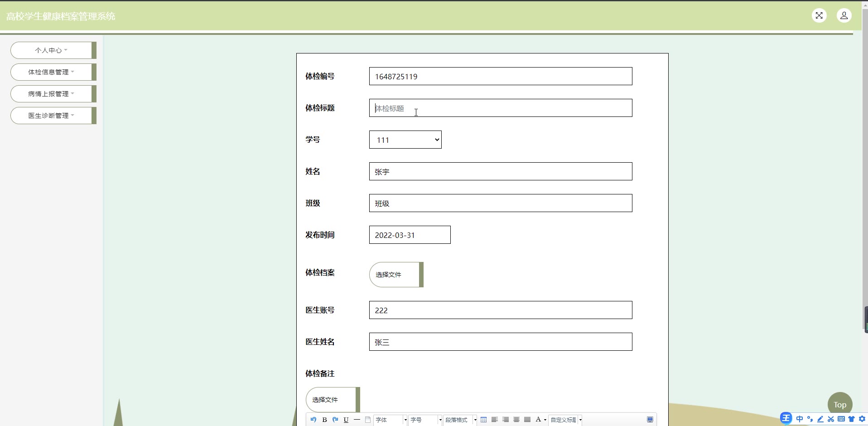Open the 自定义标题 custom heading dropdown
Screen dimensions: 868x426
click(x=565, y=420)
